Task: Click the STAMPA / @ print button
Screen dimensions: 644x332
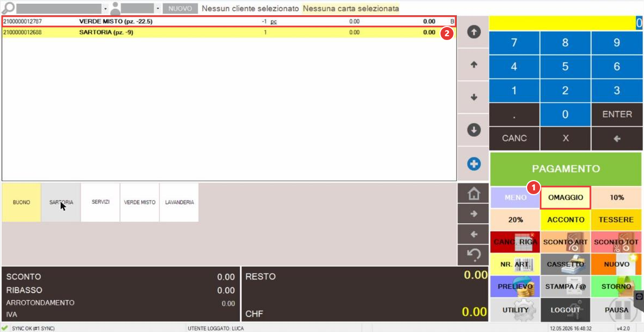Action: [x=566, y=287]
